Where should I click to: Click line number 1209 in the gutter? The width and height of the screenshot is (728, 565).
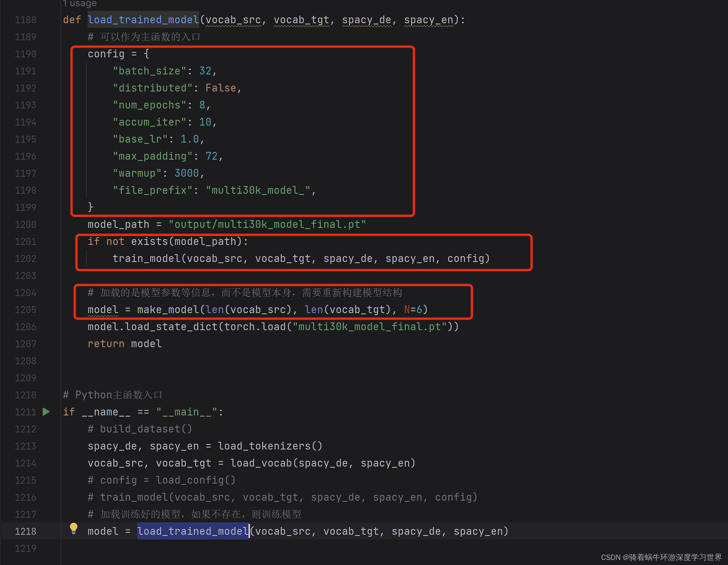pos(26,378)
